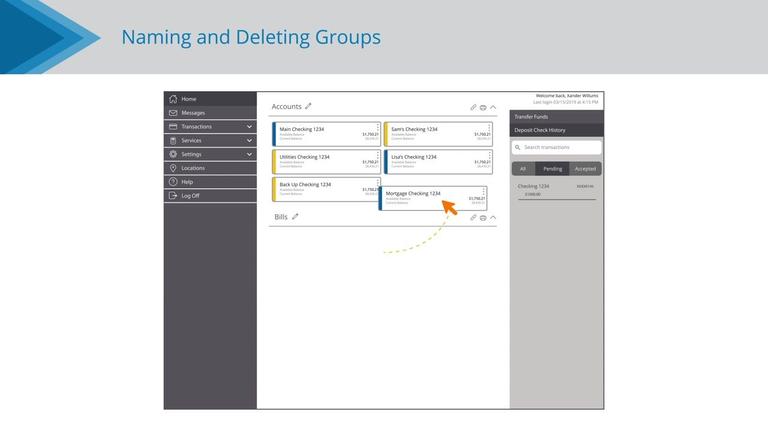Open the Utilities Checking 1234 account card
This screenshot has width=768, height=432.
pyautogui.click(x=326, y=162)
